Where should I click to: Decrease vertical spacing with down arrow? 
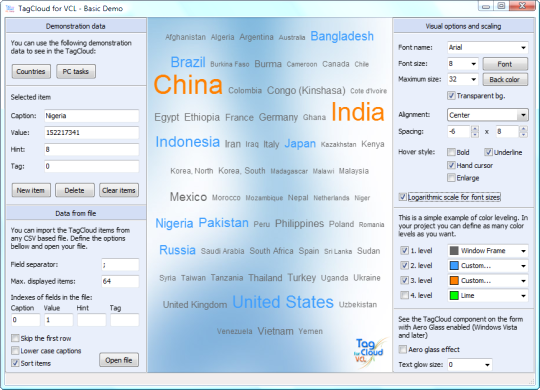point(523,134)
